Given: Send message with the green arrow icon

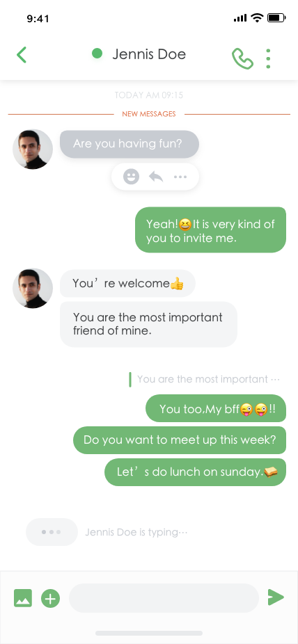Looking at the screenshot, I should [x=276, y=597].
